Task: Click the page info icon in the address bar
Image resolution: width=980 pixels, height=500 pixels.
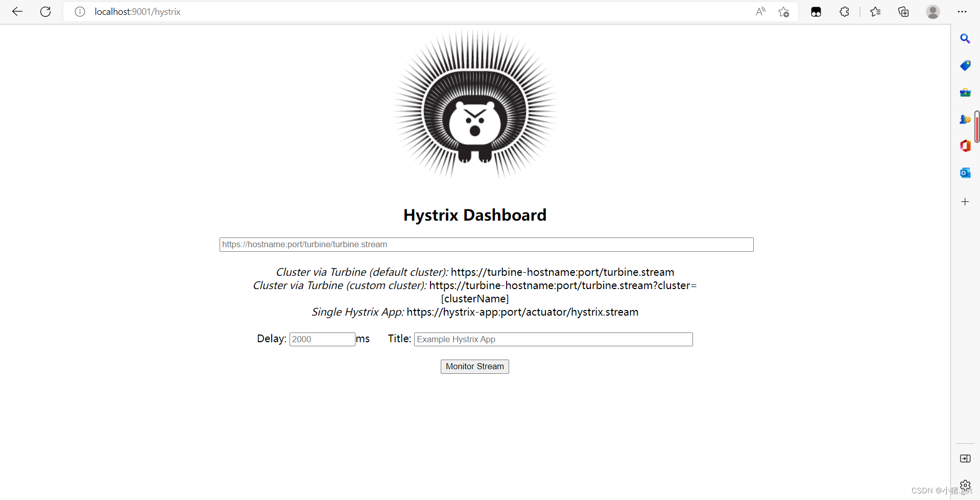Action: tap(80, 11)
